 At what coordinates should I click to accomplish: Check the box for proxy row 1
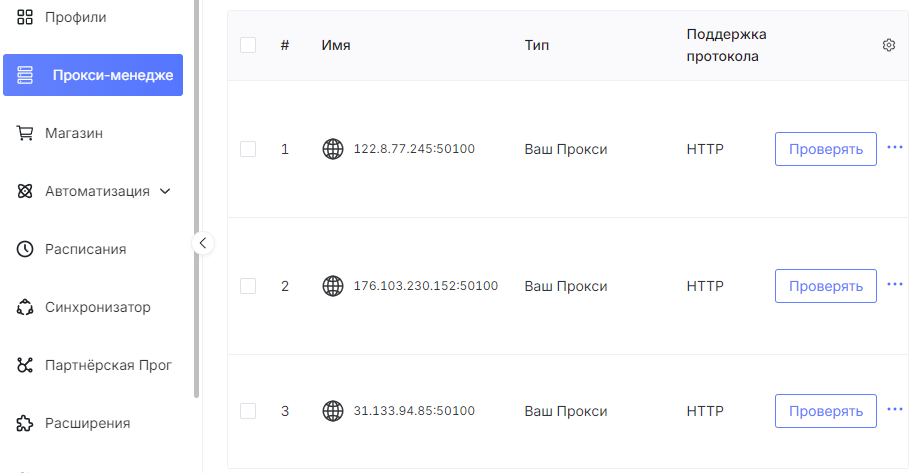coord(248,149)
